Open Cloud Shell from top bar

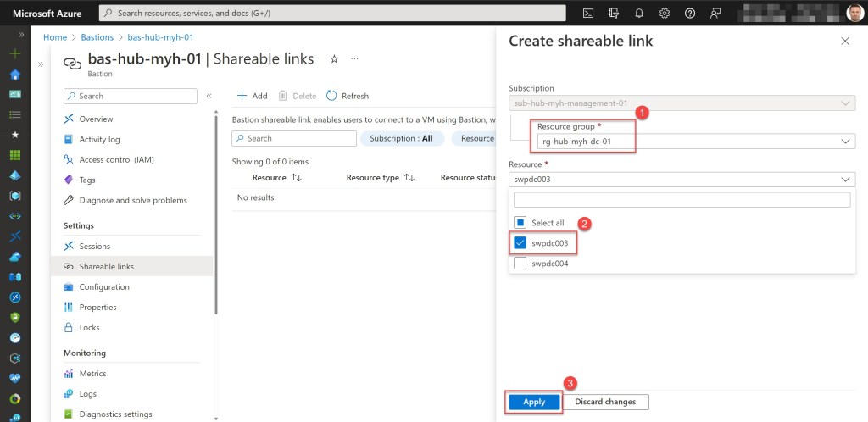(588, 13)
